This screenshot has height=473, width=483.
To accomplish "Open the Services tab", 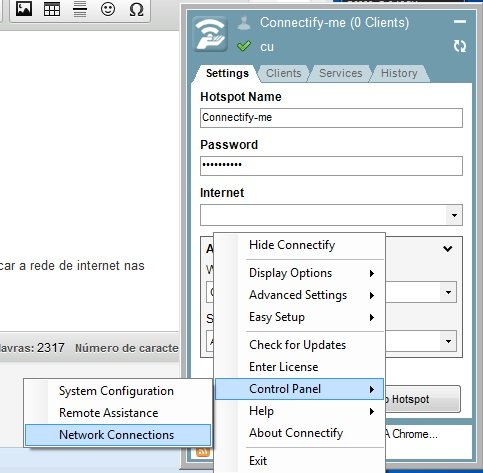I will [x=341, y=73].
